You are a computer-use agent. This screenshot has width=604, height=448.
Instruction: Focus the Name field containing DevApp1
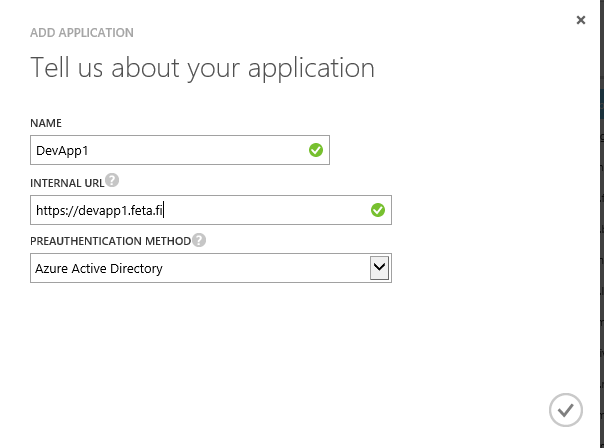(170, 151)
